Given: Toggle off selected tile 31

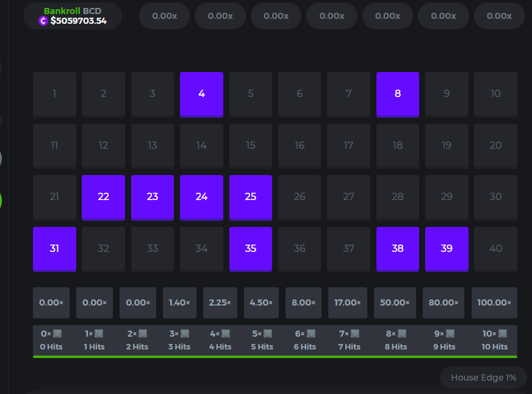Looking at the screenshot, I should coord(54,249).
